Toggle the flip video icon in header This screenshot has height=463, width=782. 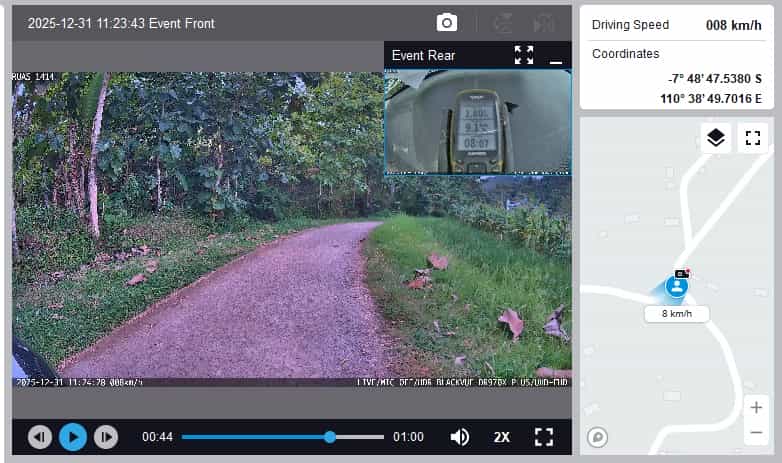click(x=503, y=23)
